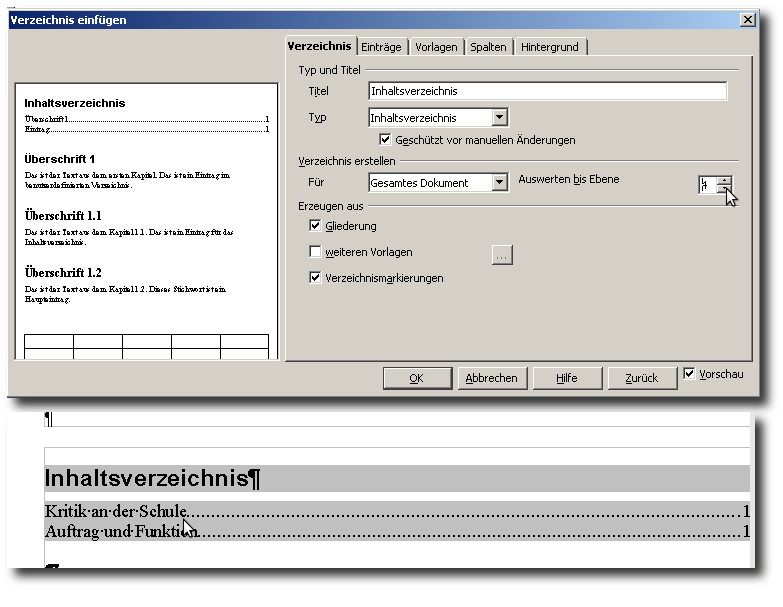Decrease the Auswerten bis Ebene level
Viewport: 783px width, 607px height.
724,189
